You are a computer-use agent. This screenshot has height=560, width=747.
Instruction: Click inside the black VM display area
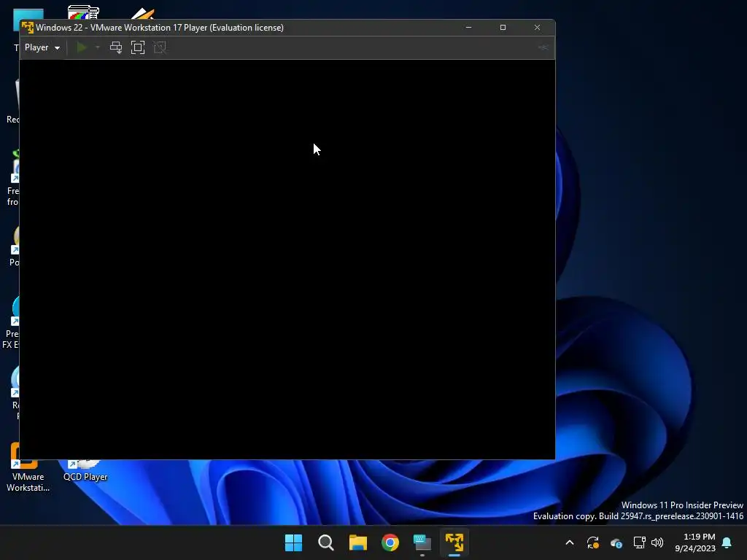point(287,260)
